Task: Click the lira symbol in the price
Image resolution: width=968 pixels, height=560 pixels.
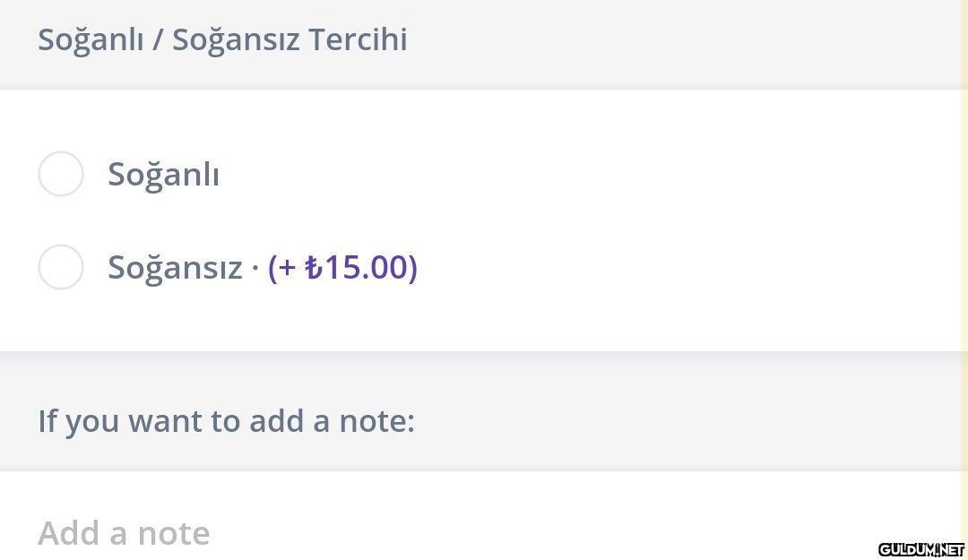Action: 314,267
